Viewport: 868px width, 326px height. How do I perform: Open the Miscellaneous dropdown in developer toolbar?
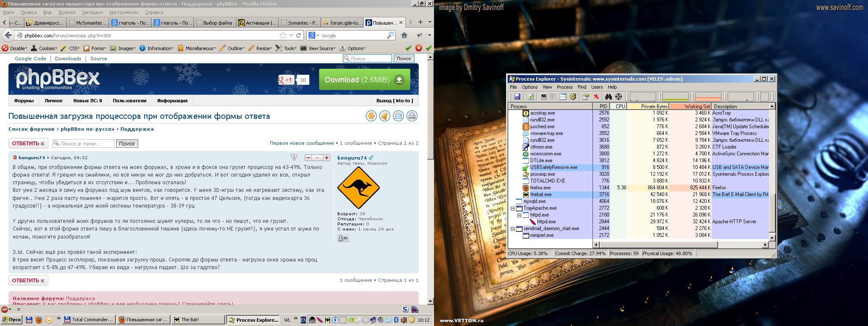click(197, 48)
